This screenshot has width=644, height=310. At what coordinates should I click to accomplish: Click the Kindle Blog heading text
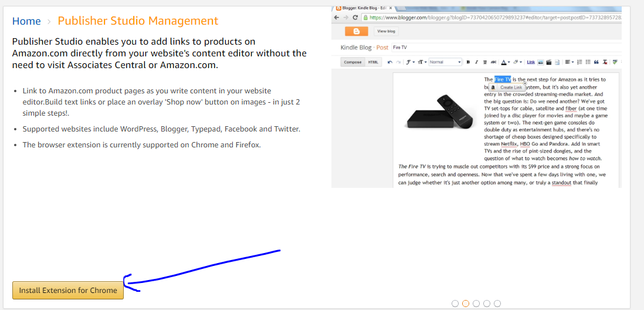pyautogui.click(x=355, y=48)
